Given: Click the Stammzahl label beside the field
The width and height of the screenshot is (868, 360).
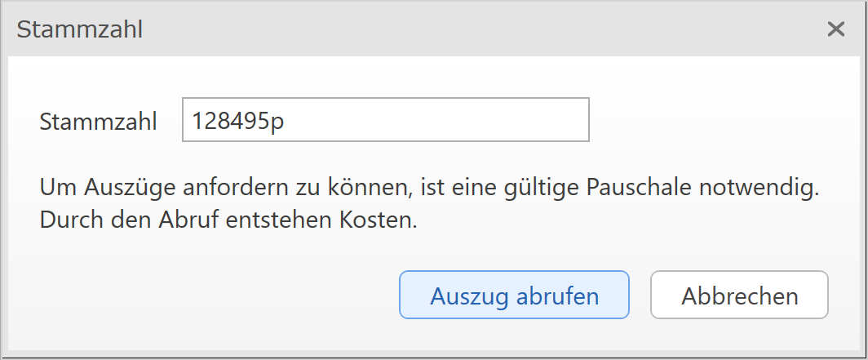Looking at the screenshot, I should coord(98,122).
